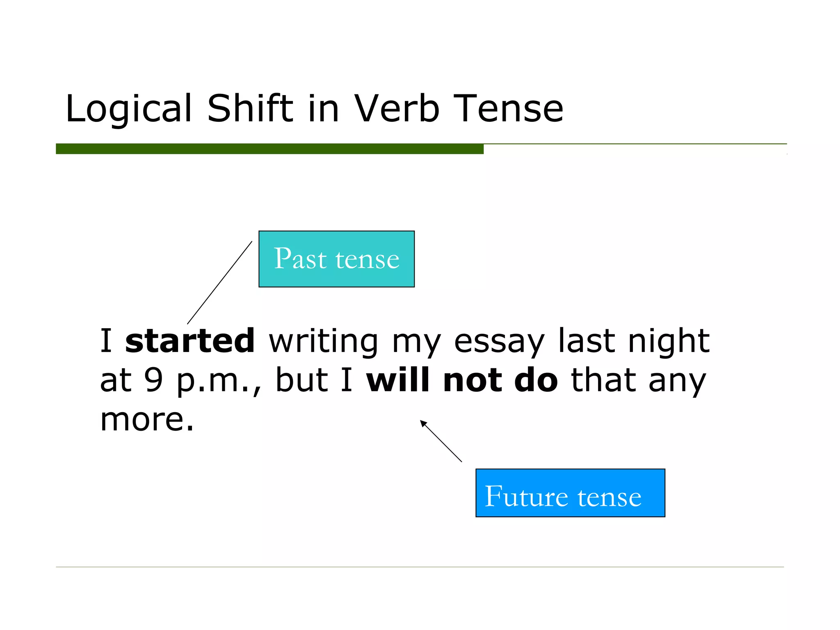This screenshot has width=840, height=630.
Task: Click the word "Shift" in the title
Action: click(250, 108)
